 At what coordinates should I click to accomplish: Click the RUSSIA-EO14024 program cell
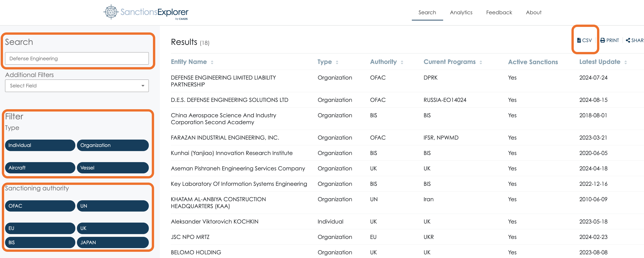click(445, 100)
